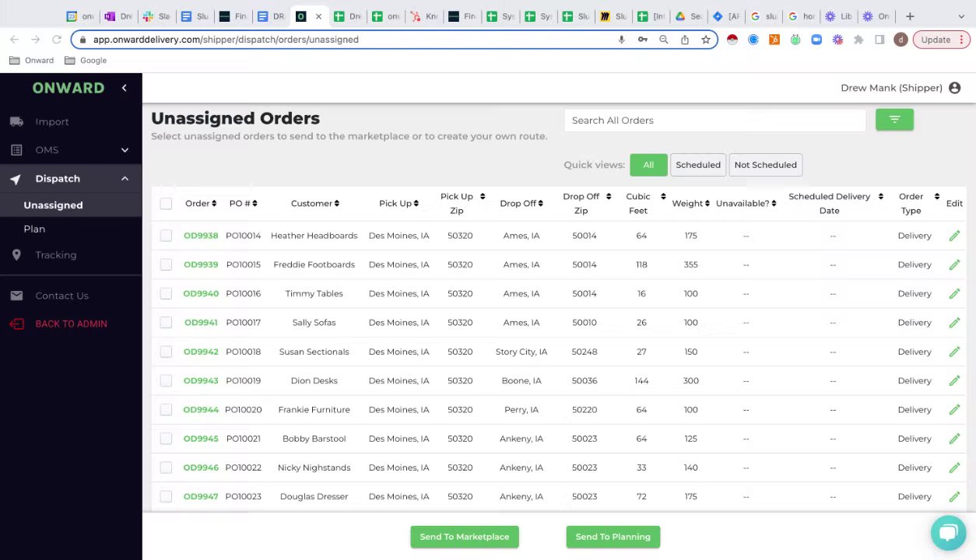Screen dimensions: 976x560
Task: Select the Not Scheduled quick view
Action: [765, 165]
